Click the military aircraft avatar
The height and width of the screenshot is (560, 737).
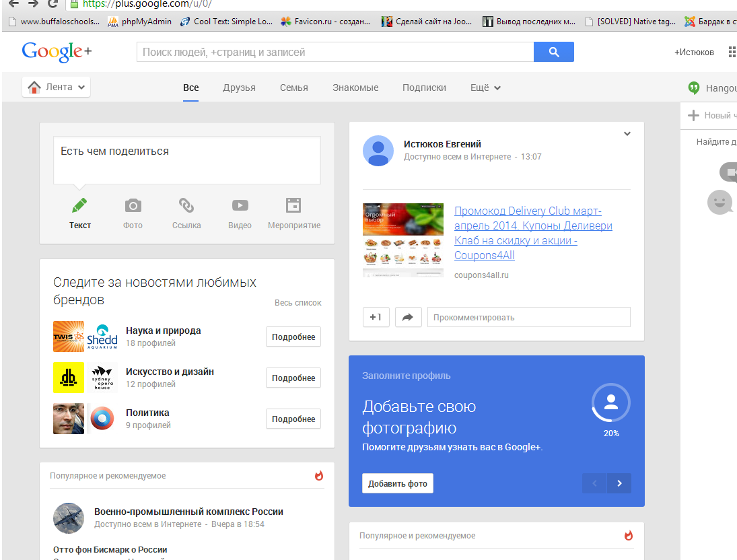point(69,518)
